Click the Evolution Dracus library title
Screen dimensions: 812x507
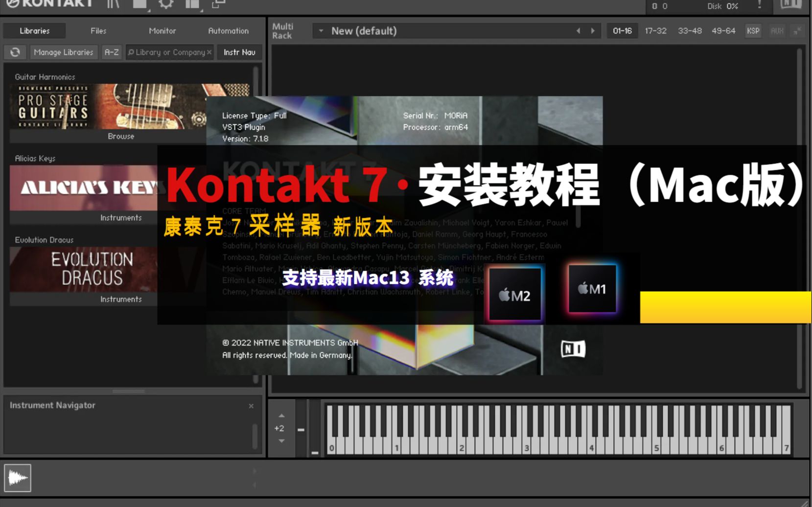pyautogui.click(x=44, y=240)
